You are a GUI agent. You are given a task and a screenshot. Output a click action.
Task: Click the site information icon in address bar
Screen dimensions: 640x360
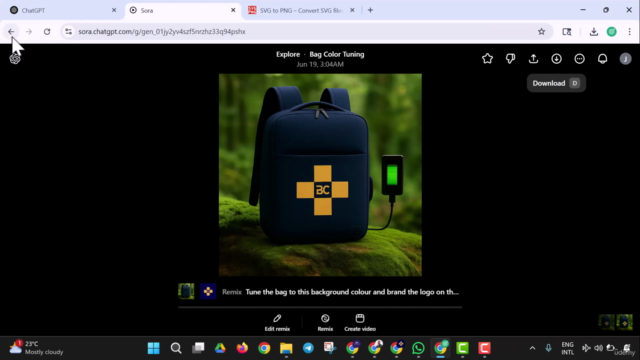pyautogui.click(x=69, y=31)
